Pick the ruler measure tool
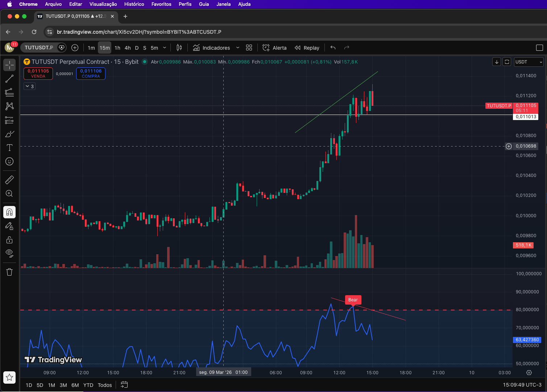This screenshot has height=392, width=547. point(9,180)
